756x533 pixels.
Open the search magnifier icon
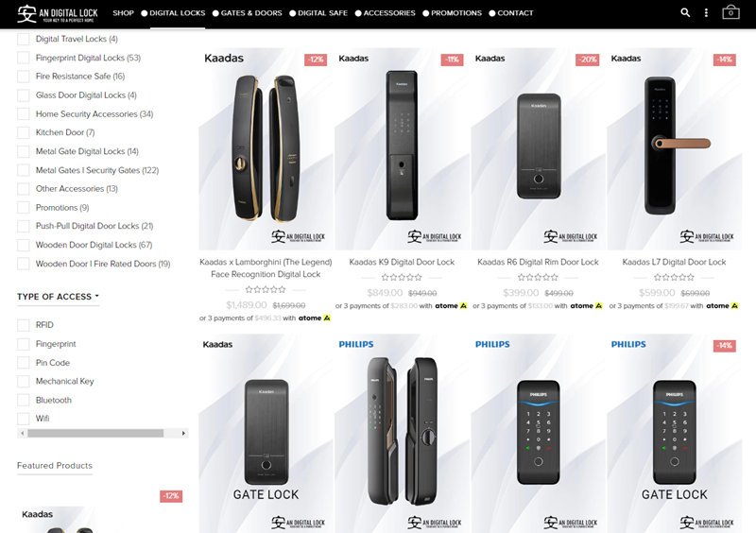(685, 13)
